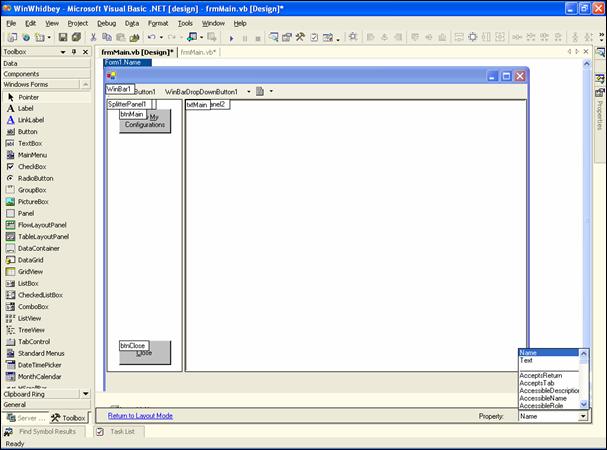Open the WinBarDropDownButton1 dropdown arrow
607x450 pixels.
[249, 92]
